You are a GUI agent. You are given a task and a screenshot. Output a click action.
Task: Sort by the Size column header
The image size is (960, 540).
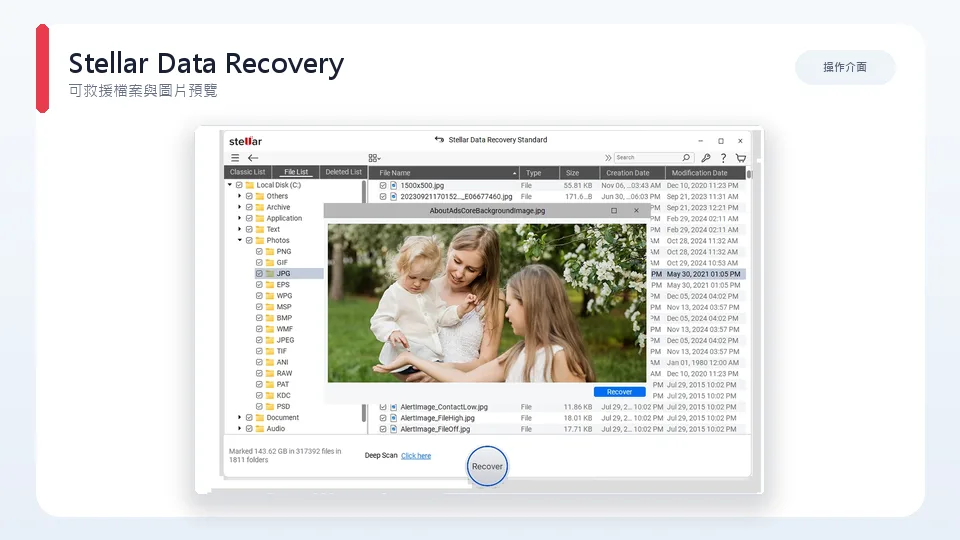pyautogui.click(x=579, y=173)
